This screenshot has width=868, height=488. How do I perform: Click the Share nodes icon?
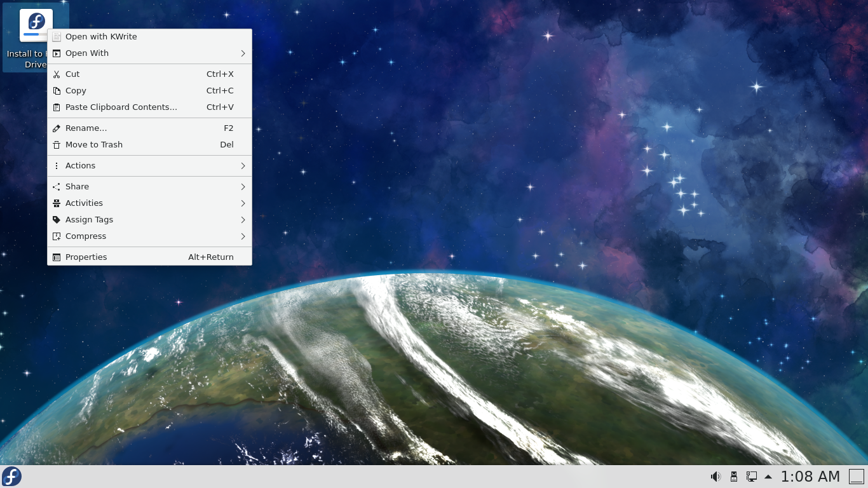pyautogui.click(x=57, y=187)
